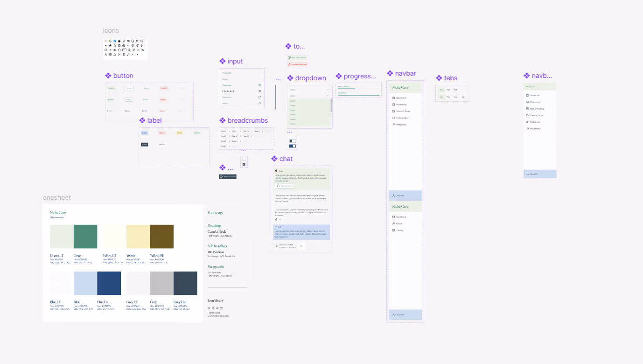Image resolution: width=643 pixels, height=364 pixels.
Task: Open the collapsed Select dropdown with down chevron
Action: pos(310,90)
